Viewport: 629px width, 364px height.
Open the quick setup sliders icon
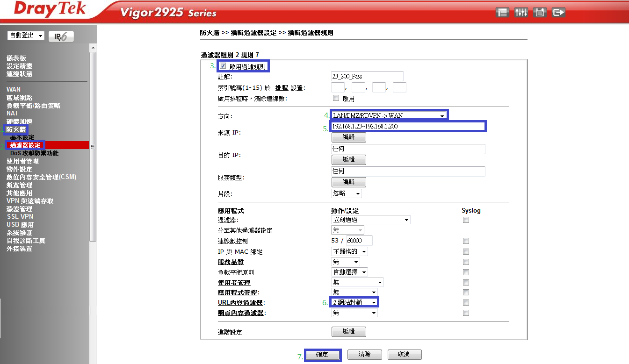[x=521, y=13]
